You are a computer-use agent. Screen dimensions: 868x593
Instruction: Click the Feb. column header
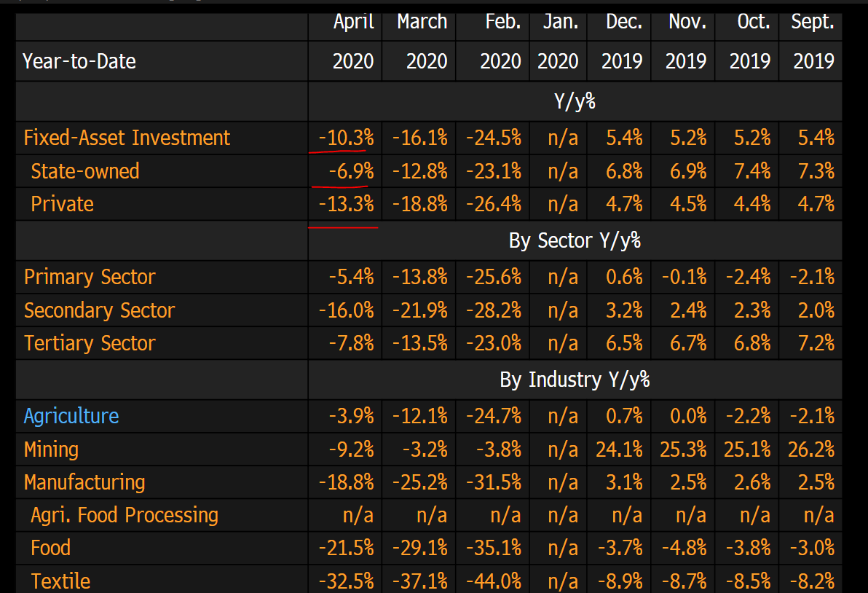(x=503, y=22)
